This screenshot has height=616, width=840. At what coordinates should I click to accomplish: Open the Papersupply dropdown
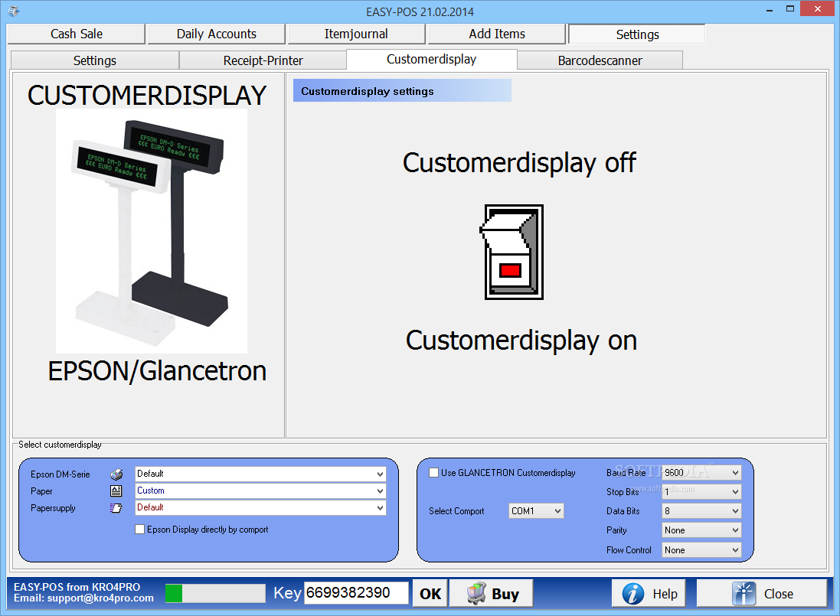pyautogui.click(x=260, y=507)
